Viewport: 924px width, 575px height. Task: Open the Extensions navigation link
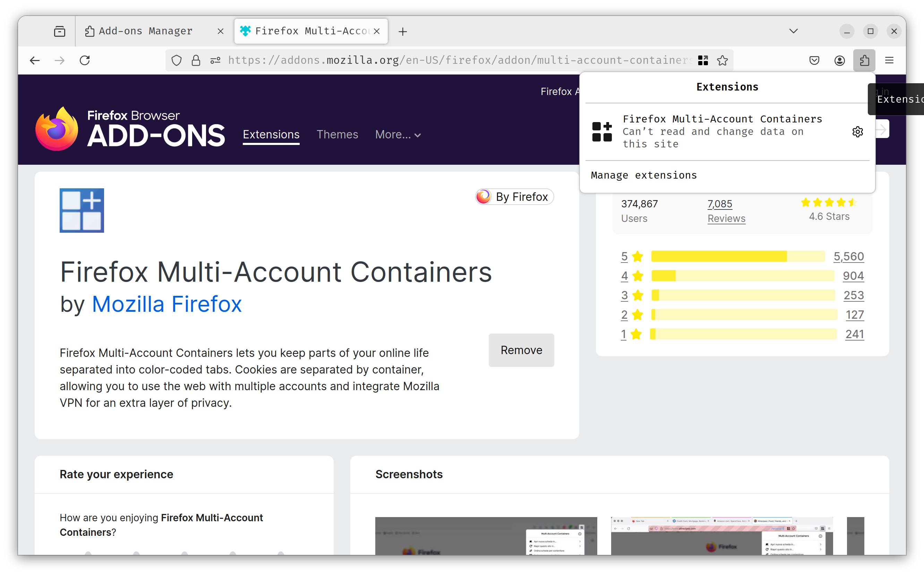point(271,135)
